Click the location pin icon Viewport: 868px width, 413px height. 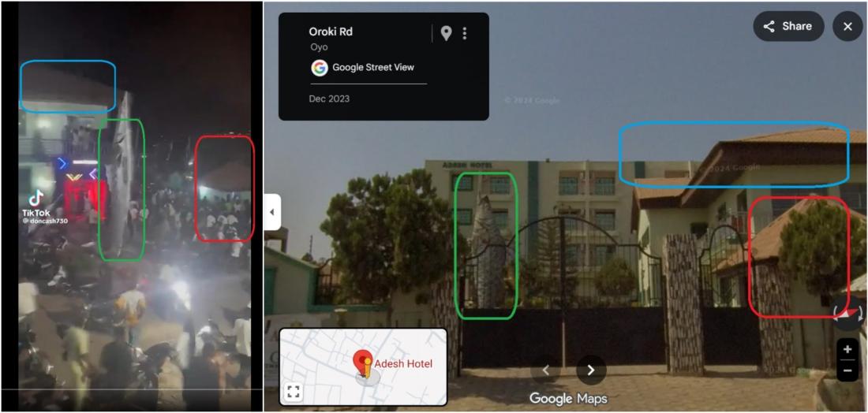[446, 34]
